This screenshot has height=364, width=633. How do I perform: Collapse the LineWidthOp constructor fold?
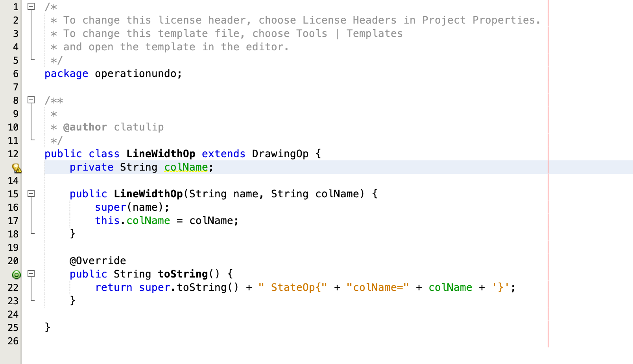[x=31, y=193]
